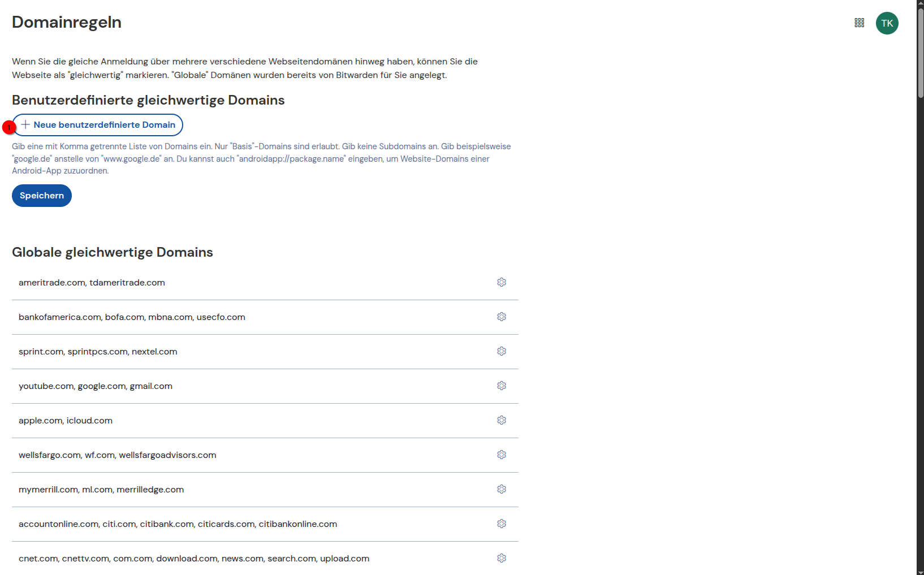Add a new custom domain via Neue benutzerdefinierte Domain

(x=98, y=125)
